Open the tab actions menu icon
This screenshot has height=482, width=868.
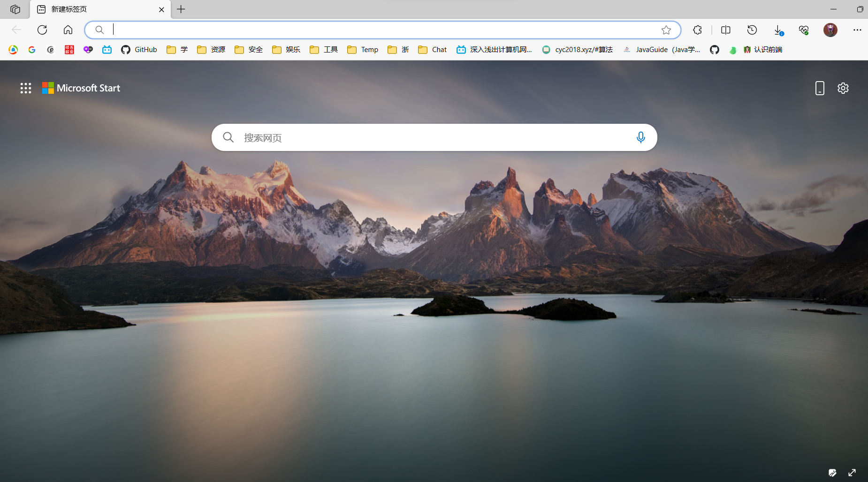pyautogui.click(x=15, y=9)
